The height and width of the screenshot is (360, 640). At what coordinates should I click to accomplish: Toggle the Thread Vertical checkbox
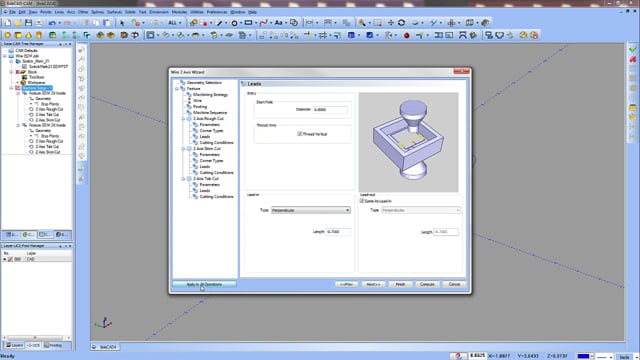click(x=300, y=133)
